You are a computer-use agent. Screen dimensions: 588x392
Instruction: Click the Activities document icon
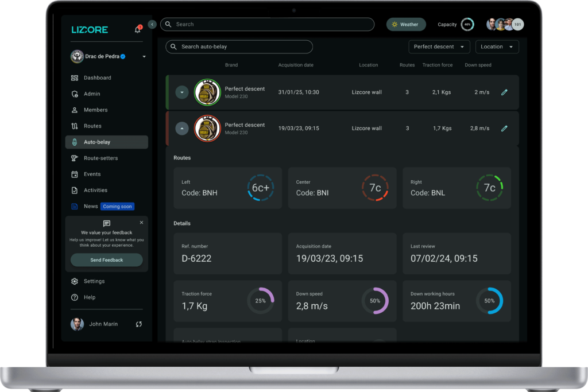[75, 191]
